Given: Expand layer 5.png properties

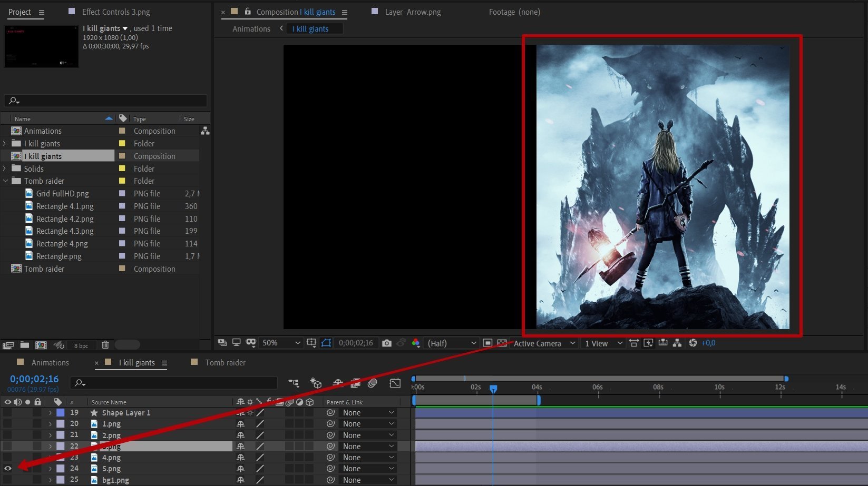Looking at the screenshot, I should click(51, 469).
